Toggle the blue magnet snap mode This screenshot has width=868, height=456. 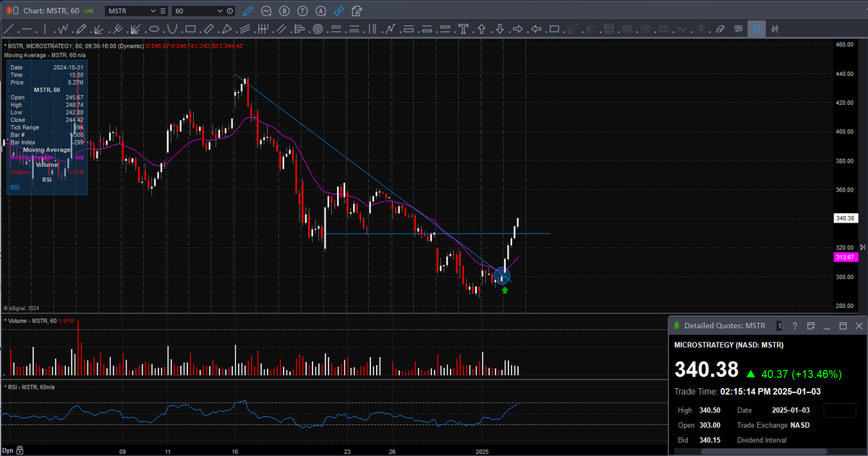(757, 29)
